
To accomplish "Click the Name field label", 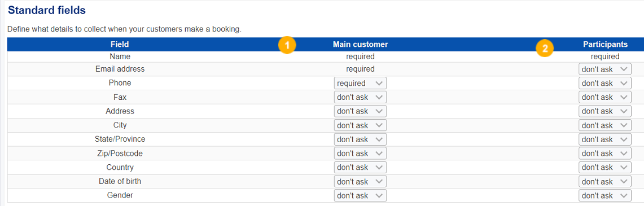I will tap(120, 56).
